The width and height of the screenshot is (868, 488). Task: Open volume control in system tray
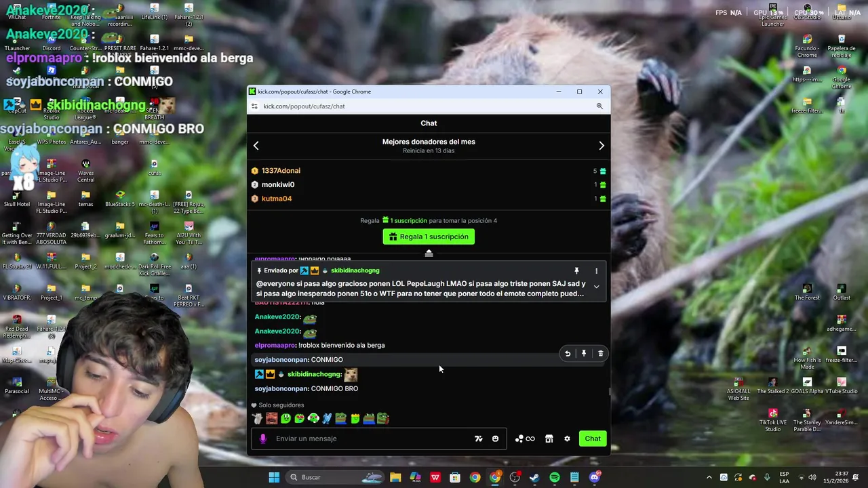[x=812, y=477]
